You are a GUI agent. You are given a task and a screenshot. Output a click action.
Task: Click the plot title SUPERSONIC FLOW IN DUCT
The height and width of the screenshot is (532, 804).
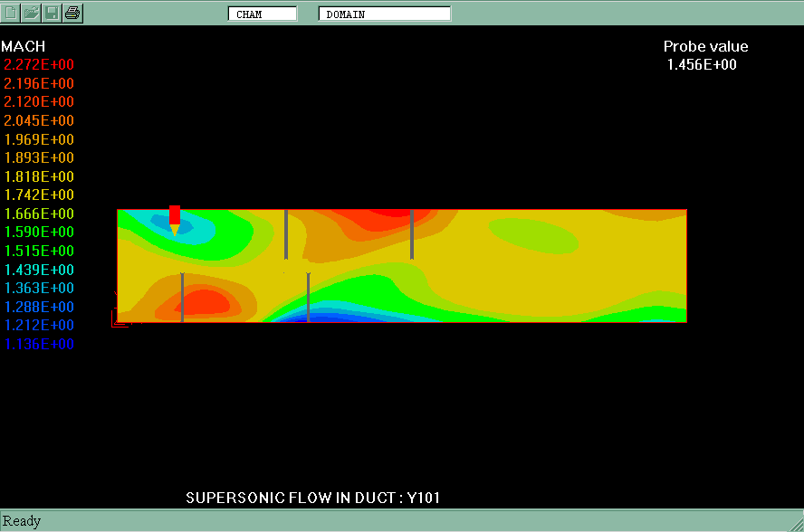coord(312,498)
